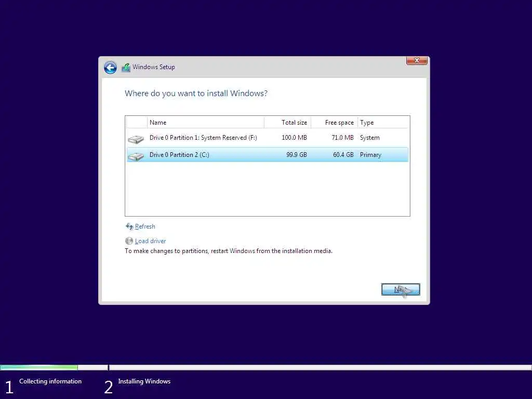This screenshot has width=532, height=399.
Task: Click the Installing Windows step label
Action: coord(144,381)
